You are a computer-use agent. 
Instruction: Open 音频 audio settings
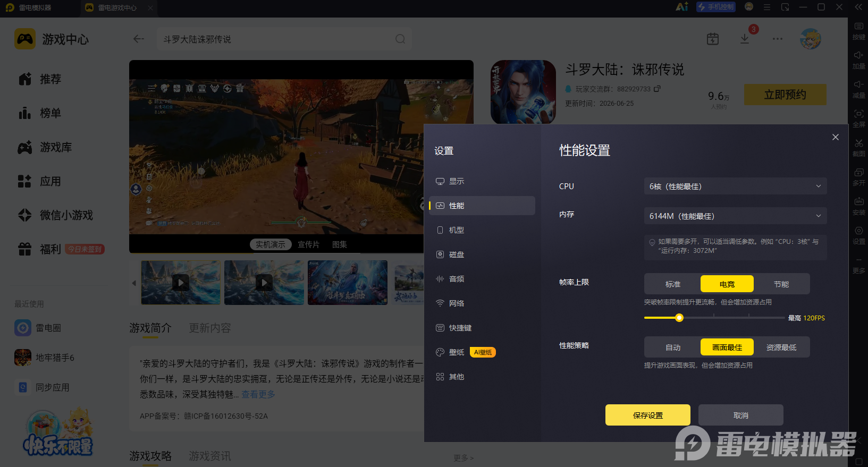[482, 279]
